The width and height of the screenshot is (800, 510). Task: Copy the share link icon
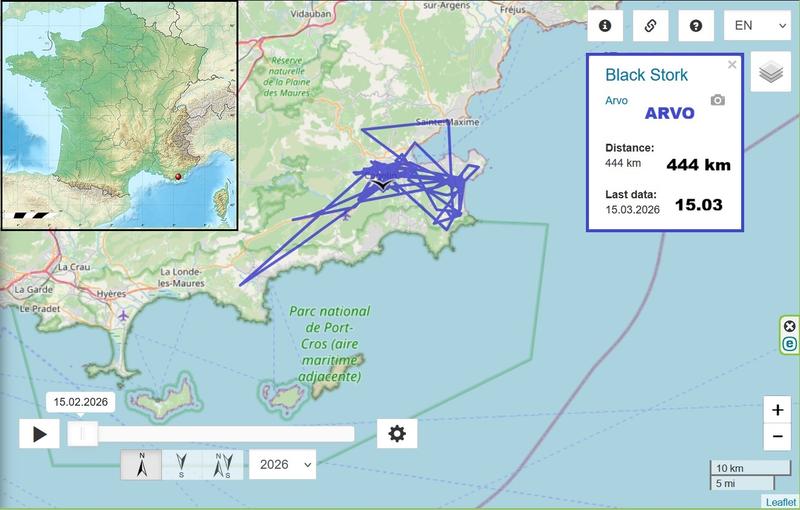pos(651,26)
